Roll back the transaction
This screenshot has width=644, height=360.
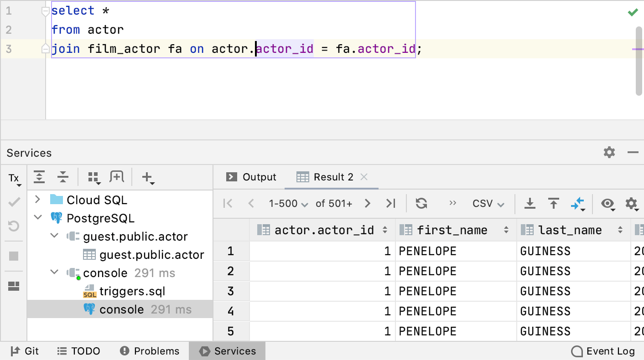(14, 226)
